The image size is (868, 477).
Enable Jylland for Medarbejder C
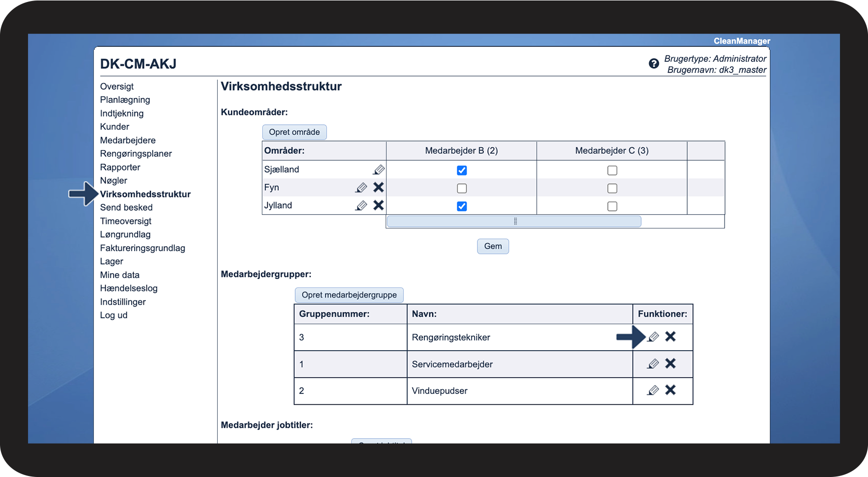point(612,206)
